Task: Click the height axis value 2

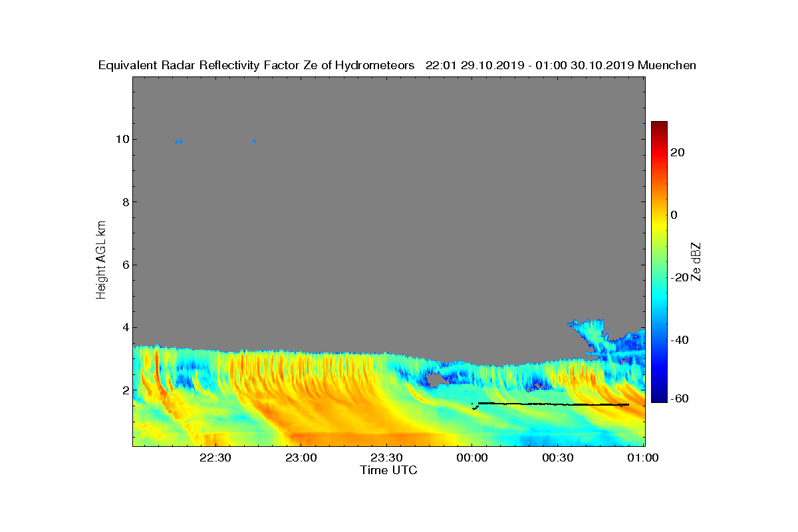Action: point(125,390)
